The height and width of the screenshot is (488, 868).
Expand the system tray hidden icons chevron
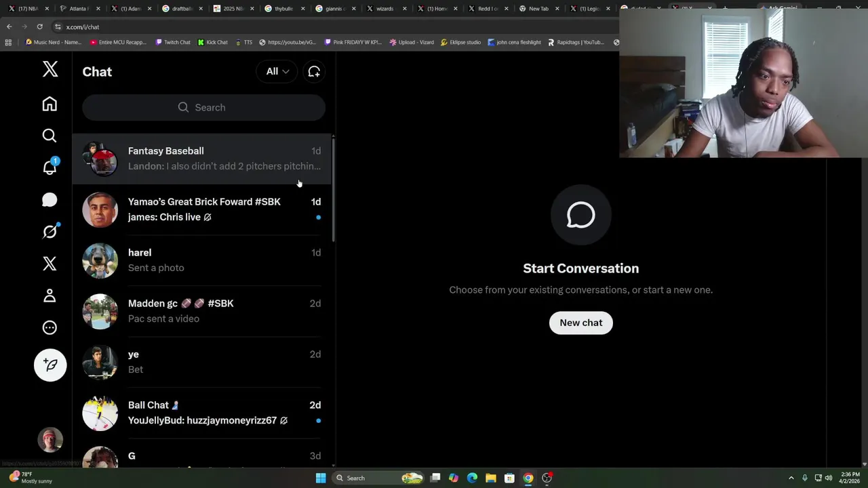[x=791, y=478]
